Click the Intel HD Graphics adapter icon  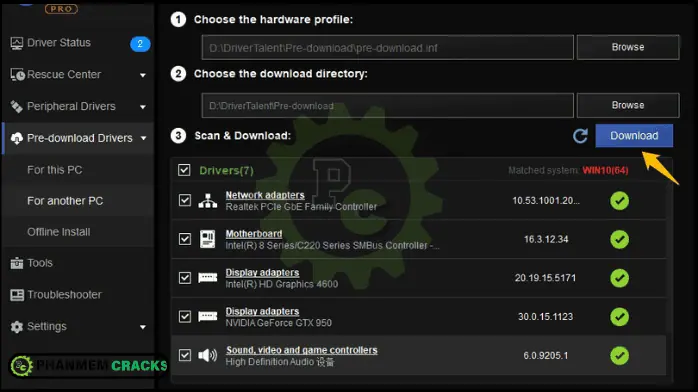pyautogui.click(x=207, y=278)
